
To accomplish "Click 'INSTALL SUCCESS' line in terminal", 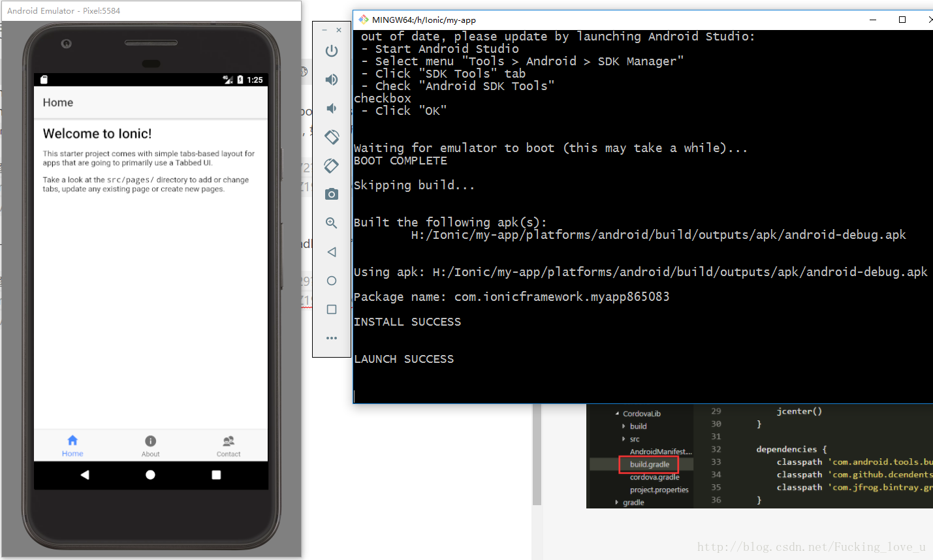I will 407,322.
